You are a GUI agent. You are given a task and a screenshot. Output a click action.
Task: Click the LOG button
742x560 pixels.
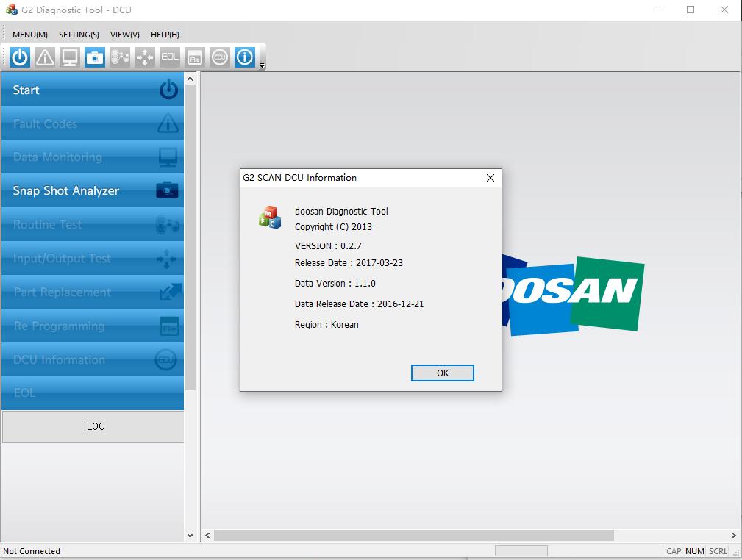[x=93, y=427]
